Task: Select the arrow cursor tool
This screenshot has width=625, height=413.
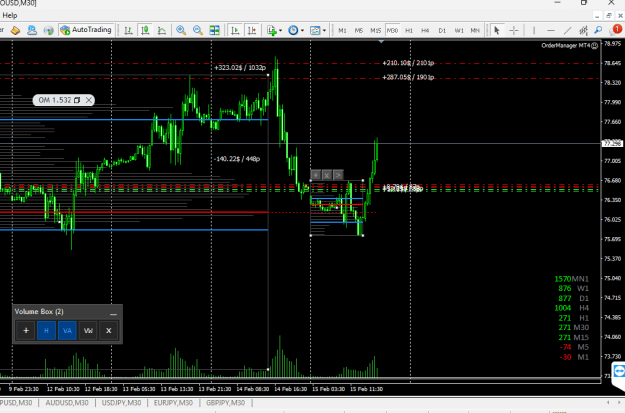Action: pos(497,30)
